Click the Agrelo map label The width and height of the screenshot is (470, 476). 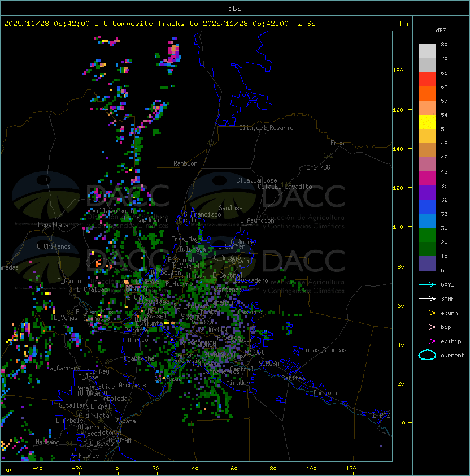pos(138,340)
